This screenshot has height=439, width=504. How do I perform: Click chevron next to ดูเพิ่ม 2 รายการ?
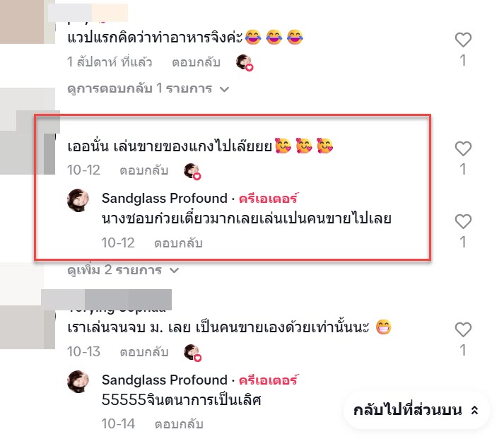[x=174, y=271]
